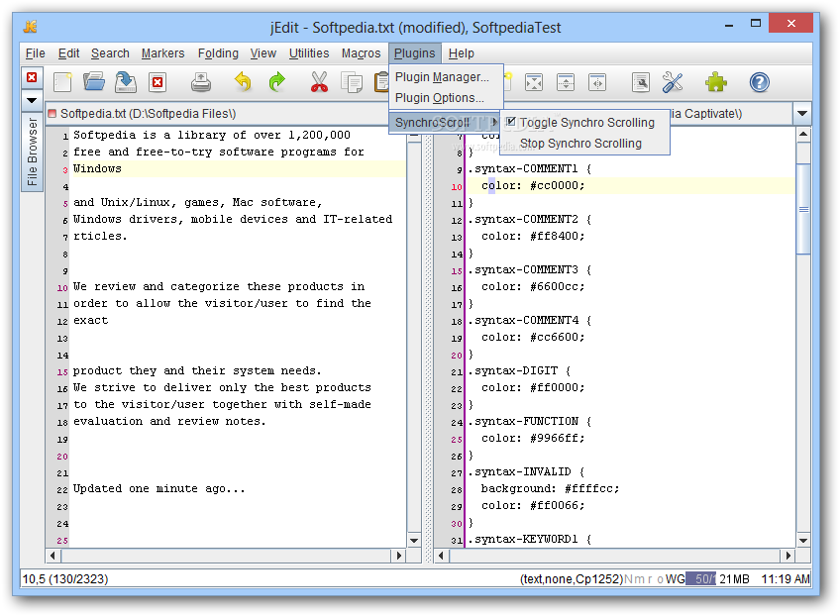
Task: Click the 'Windows' word on line 3
Action: click(x=97, y=168)
